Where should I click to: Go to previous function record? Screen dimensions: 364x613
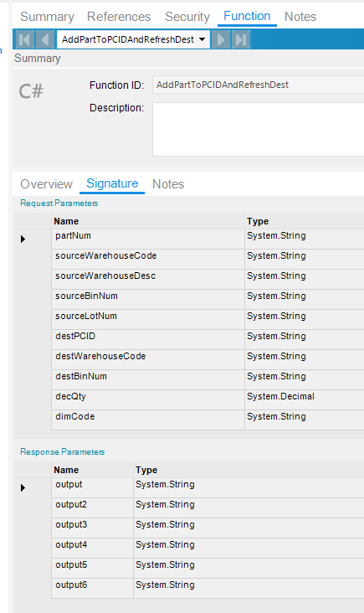pyautogui.click(x=45, y=39)
